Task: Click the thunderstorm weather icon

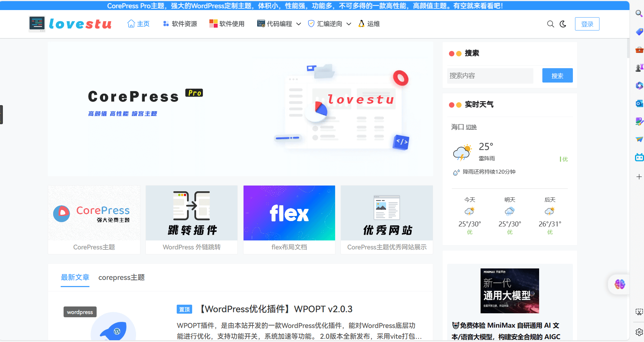Action: [x=462, y=153]
